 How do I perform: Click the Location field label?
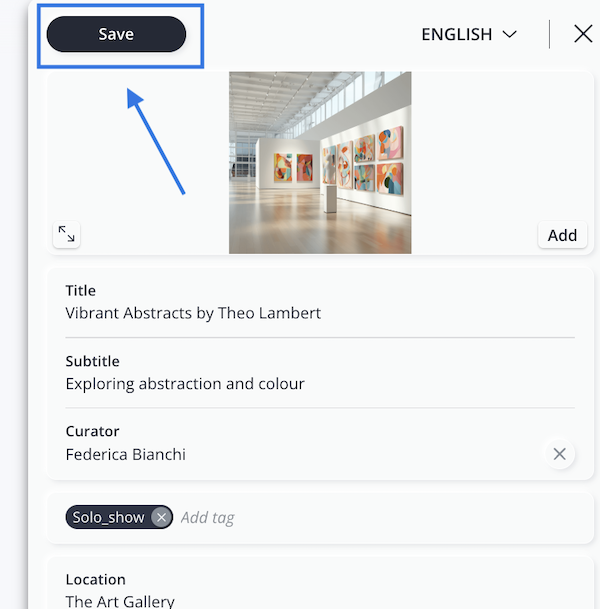pos(95,580)
